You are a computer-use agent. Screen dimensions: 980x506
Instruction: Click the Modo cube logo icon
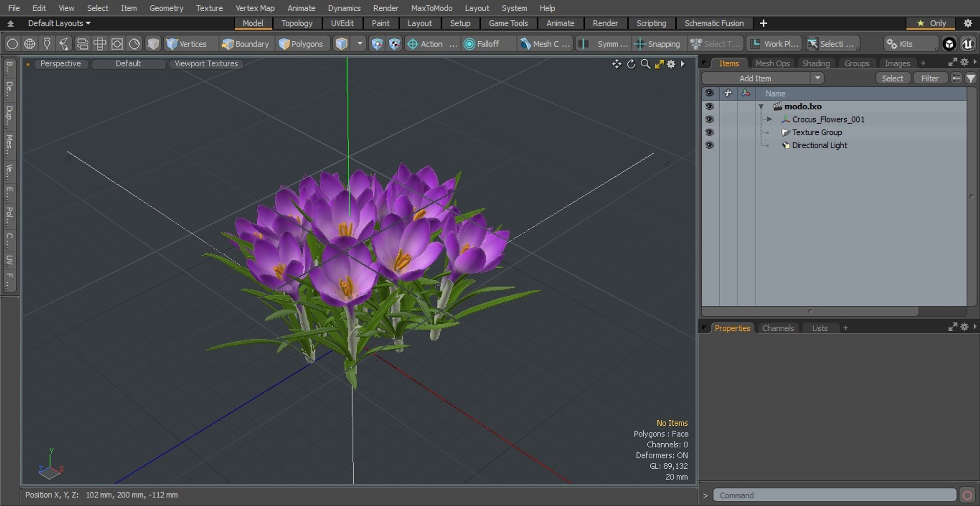point(949,44)
